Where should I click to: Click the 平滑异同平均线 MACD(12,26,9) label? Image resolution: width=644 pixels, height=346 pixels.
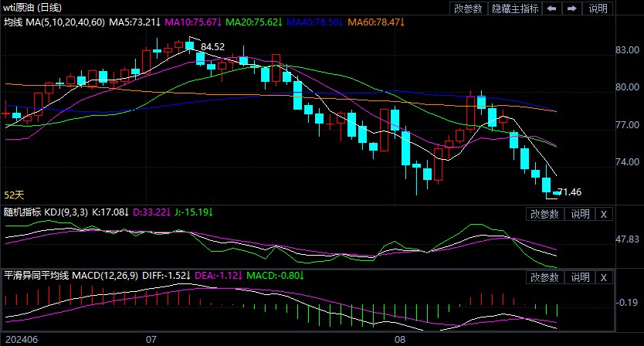click(x=71, y=275)
